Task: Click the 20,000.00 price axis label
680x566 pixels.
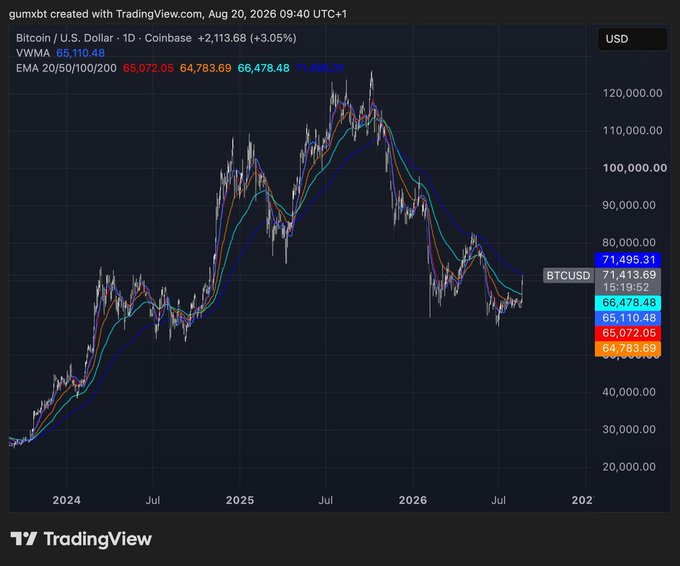Action: point(629,467)
